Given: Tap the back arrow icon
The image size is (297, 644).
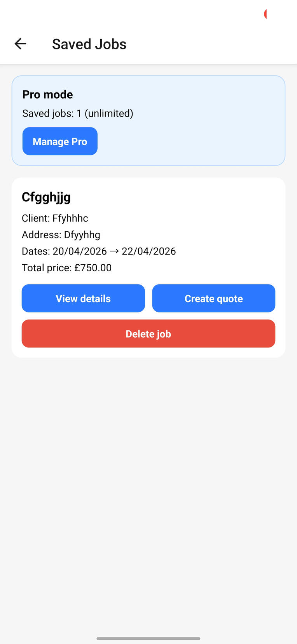Looking at the screenshot, I should tap(20, 44).
